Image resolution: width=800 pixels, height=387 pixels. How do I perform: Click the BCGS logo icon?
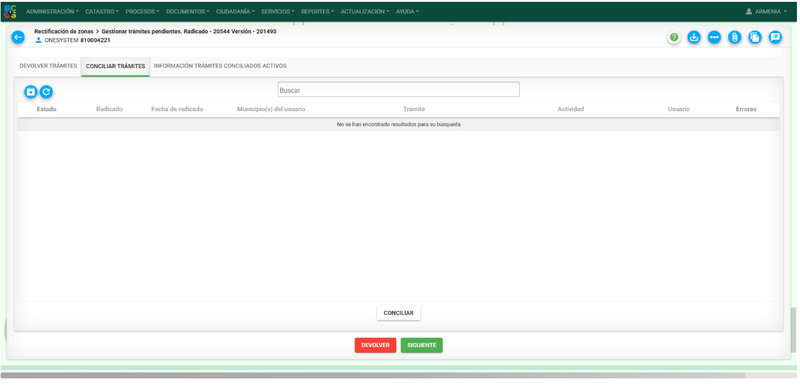[x=10, y=11]
